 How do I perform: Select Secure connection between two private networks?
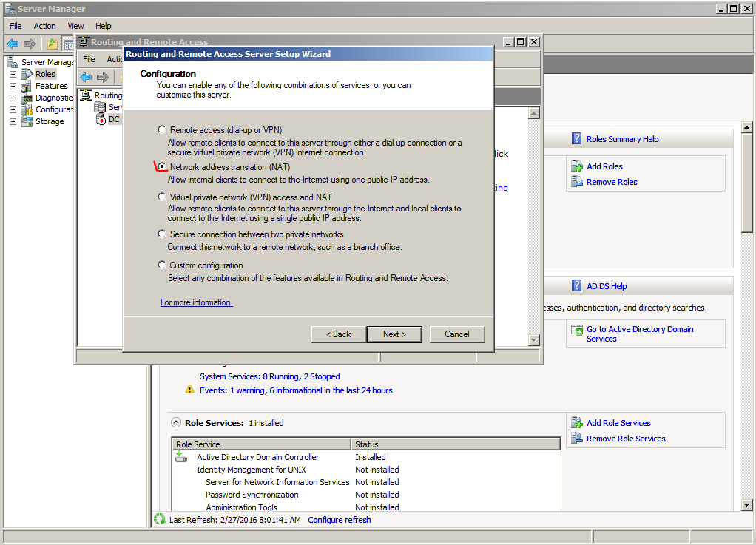(162, 234)
